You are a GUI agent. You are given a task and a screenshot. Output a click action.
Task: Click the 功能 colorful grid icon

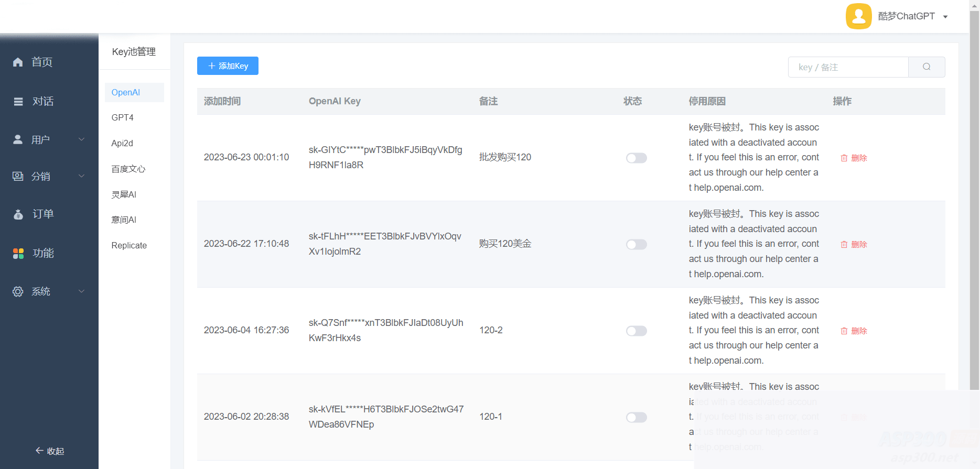(x=18, y=254)
